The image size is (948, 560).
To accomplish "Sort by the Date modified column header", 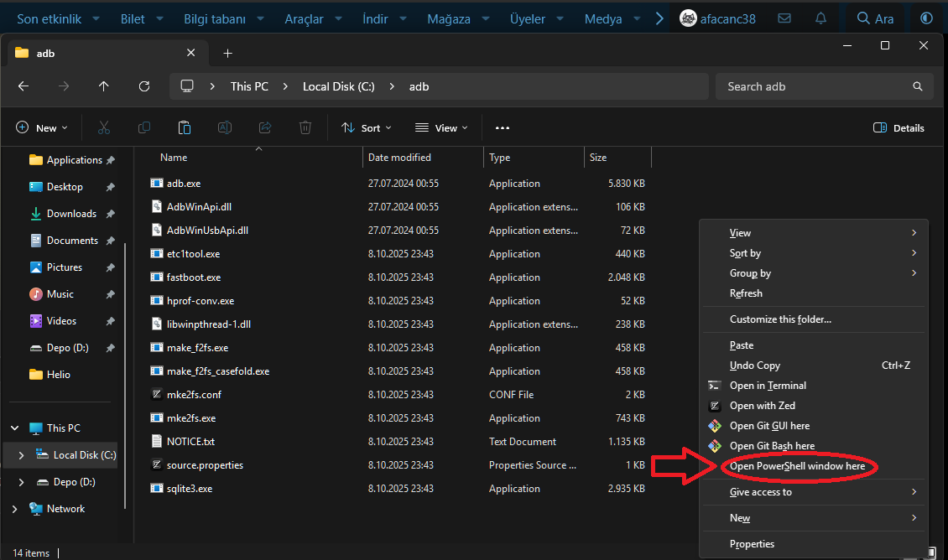I will [x=399, y=157].
